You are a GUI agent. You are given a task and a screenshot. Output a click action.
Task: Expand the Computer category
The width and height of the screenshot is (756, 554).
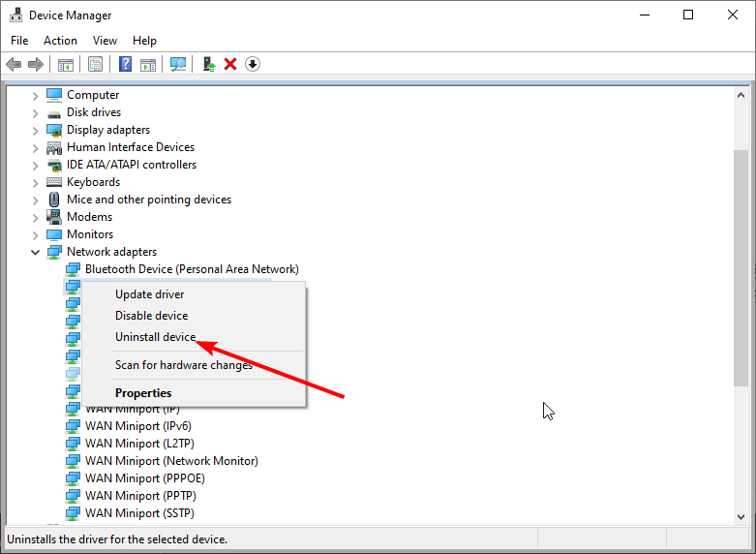click(35, 96)
